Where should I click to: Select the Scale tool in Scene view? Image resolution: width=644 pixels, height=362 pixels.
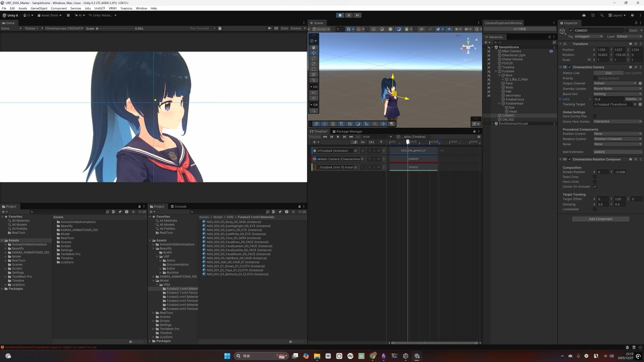(x=313, y=64)
